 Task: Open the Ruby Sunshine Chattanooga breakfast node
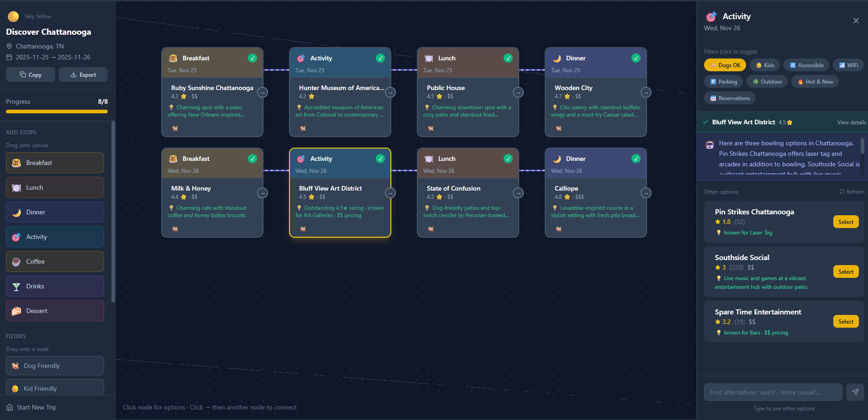click(x=212, y=92)
